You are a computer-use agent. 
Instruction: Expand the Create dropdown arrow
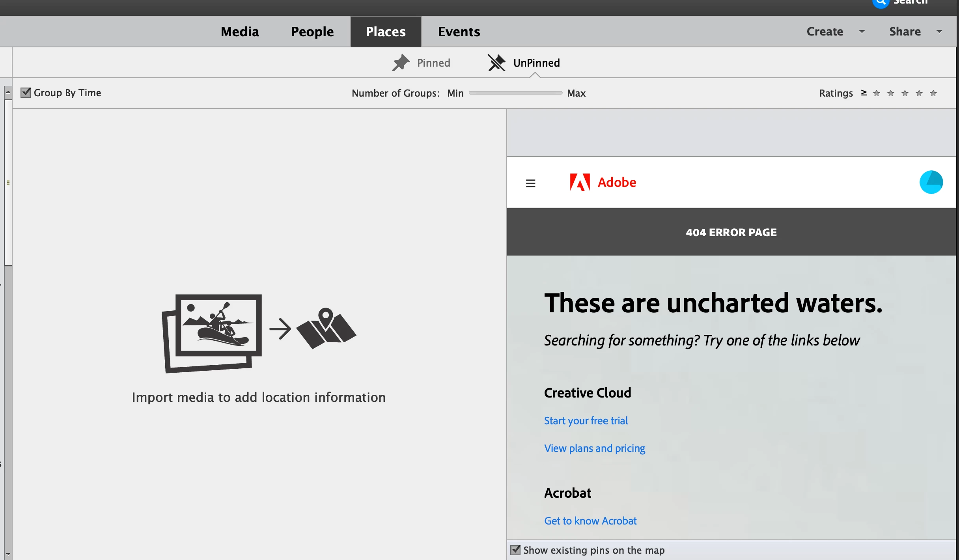[x=862, y=32]
